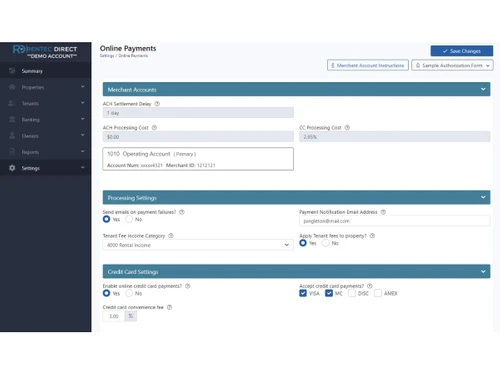Show help for Enable online credit card payments
The image size is (500, 375).
point(188,286)
